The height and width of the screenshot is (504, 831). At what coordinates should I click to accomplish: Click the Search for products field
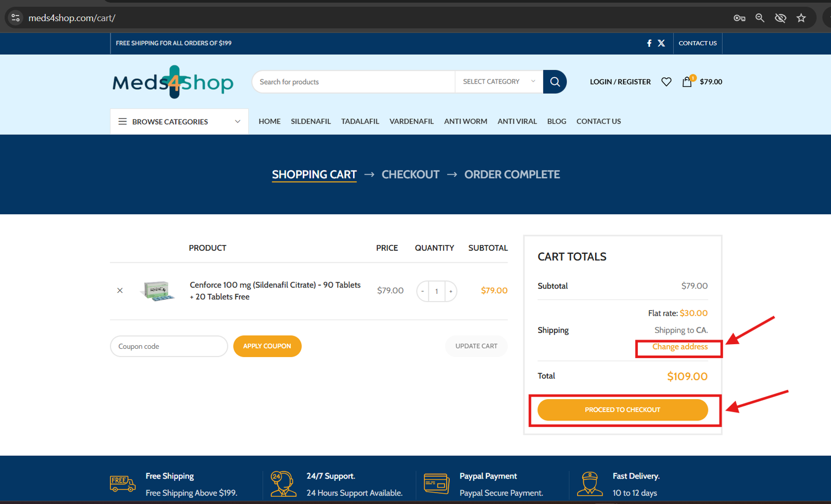click(x=354, y=81)
